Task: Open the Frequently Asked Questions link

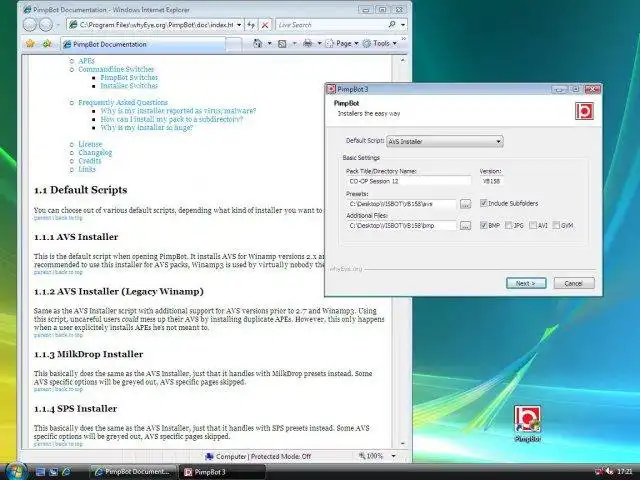Action: 123,102
